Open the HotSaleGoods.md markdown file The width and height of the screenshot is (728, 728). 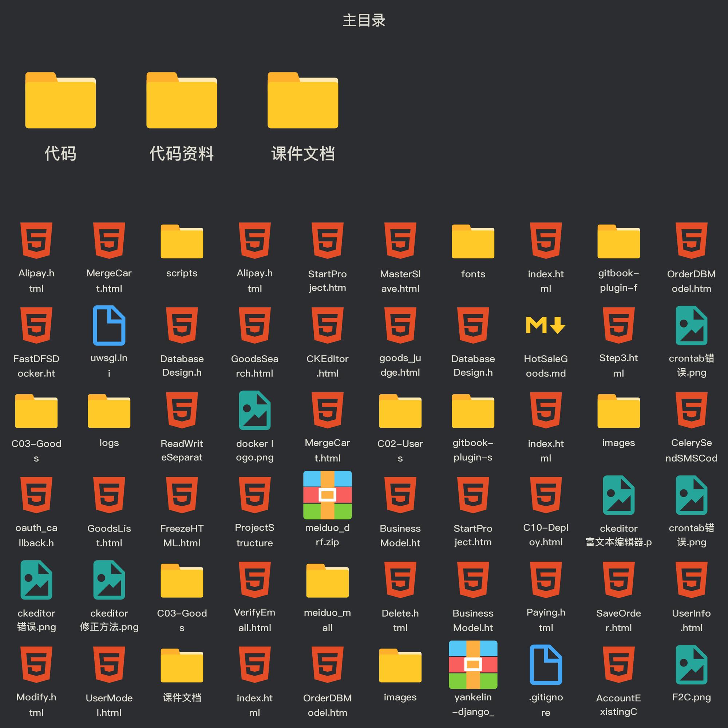[546, 325]
